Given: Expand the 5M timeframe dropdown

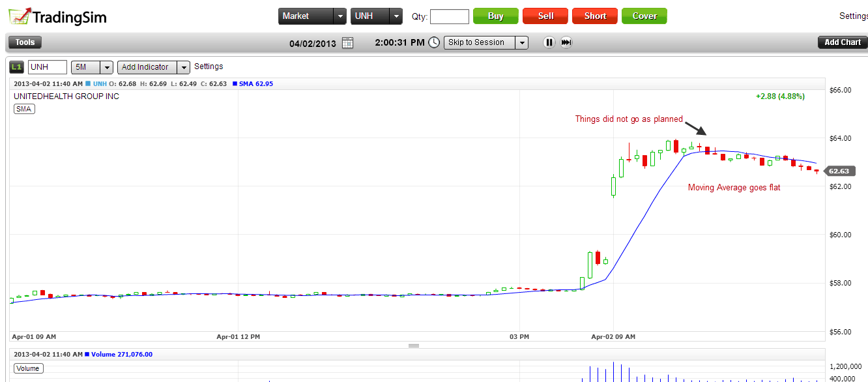Looking at the screenshot, I should 106,67.
